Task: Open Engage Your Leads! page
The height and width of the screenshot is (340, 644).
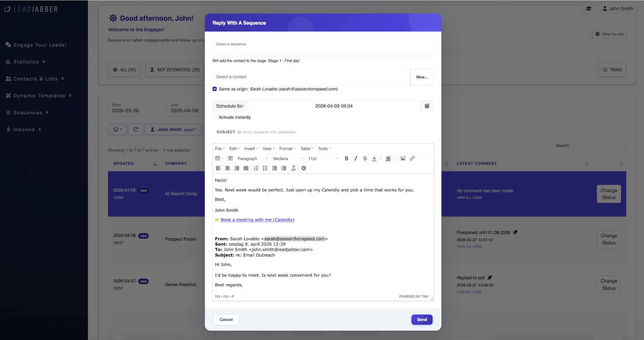Action: pos(36,45)
